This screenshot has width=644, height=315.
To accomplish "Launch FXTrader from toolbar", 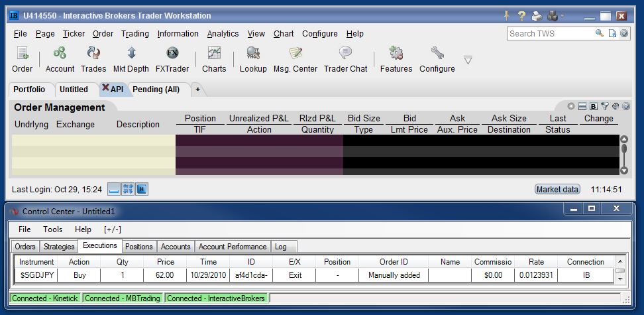I will [x=172, y=60].
